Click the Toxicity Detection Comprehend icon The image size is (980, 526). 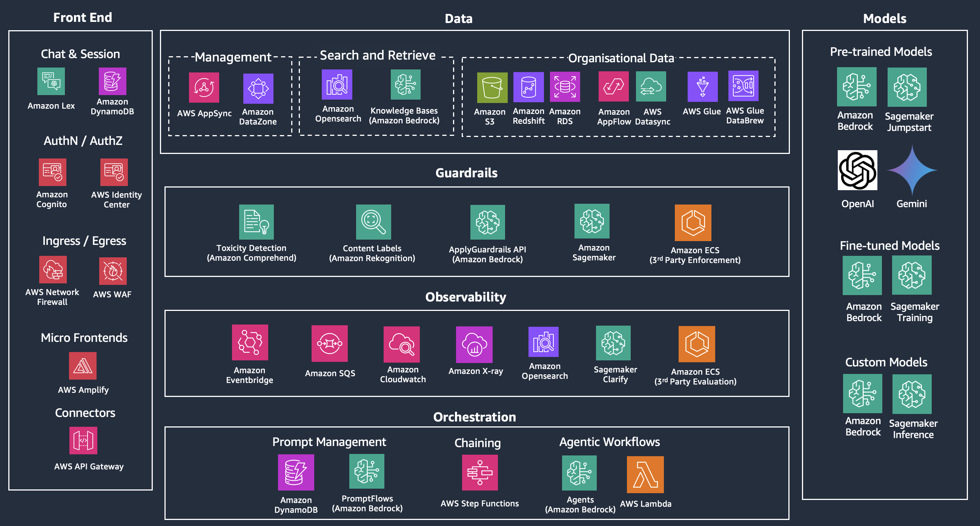pyautogui.click(x=256, y=222)
